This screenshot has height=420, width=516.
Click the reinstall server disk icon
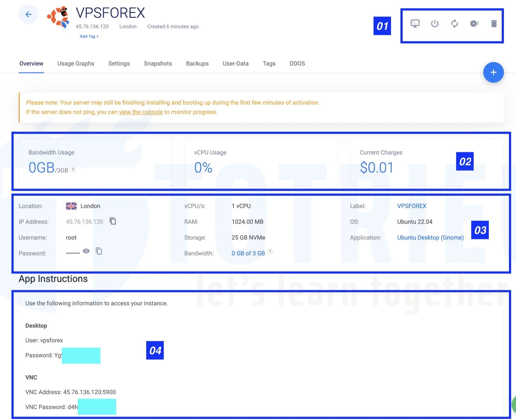pyautogui.click(x=474, y=23)
